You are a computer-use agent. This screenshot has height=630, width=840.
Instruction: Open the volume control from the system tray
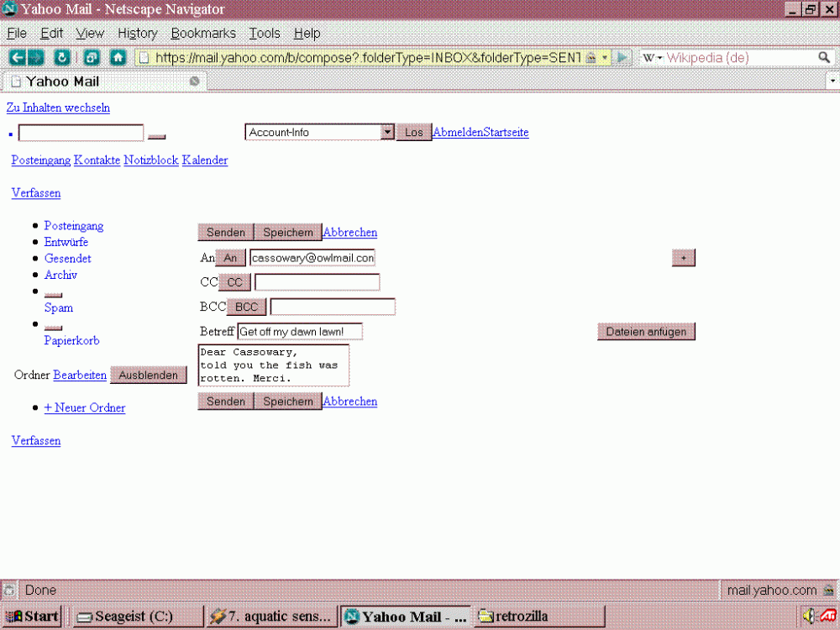(808, 616)
